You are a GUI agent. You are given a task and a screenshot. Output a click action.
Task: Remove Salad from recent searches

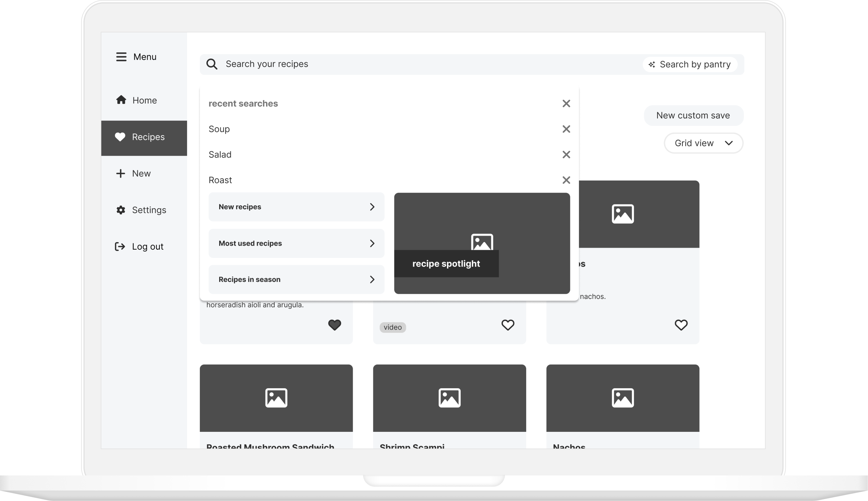tap(566, 155)
